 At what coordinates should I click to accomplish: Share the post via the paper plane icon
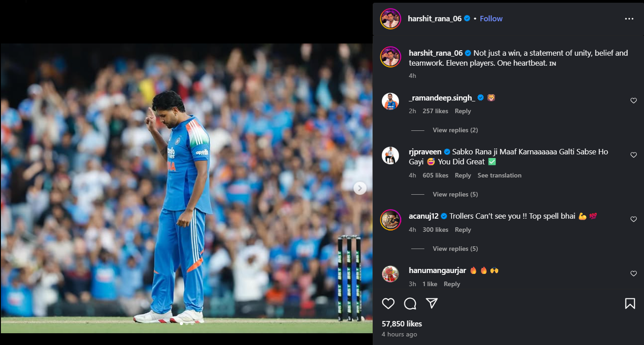click(432, 303)
